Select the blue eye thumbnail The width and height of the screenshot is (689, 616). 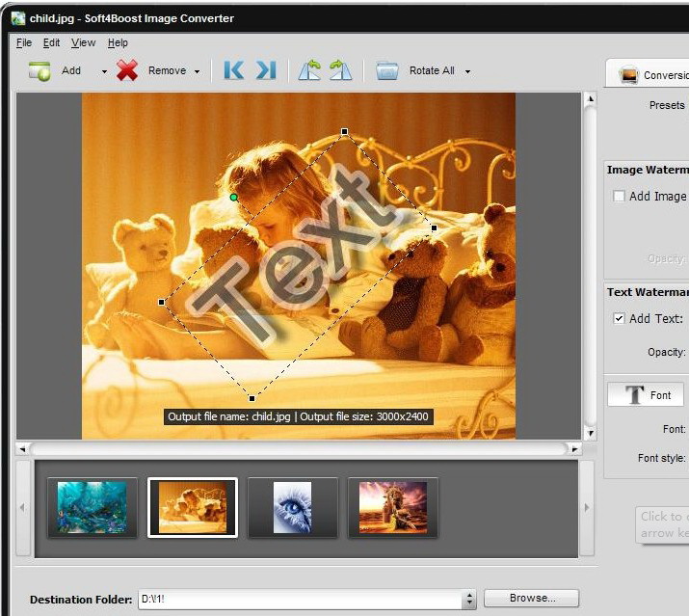(x=293, y=507)
